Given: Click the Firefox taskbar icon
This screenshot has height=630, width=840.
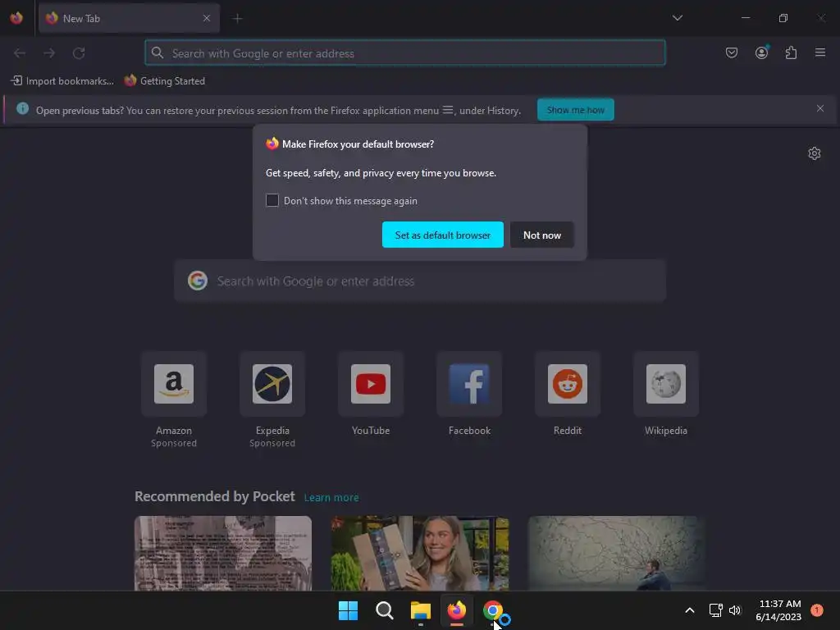Looking at the screenshot, I should pos(456,610).
